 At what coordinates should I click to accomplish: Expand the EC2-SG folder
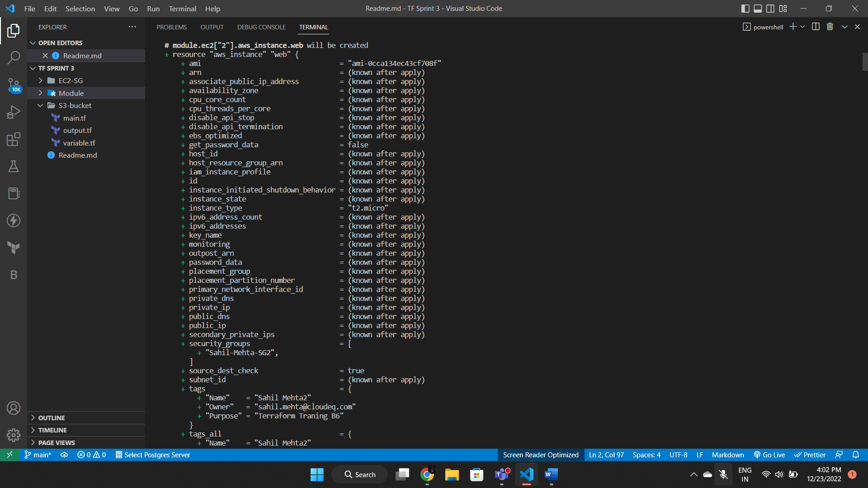tap(40, 80)
